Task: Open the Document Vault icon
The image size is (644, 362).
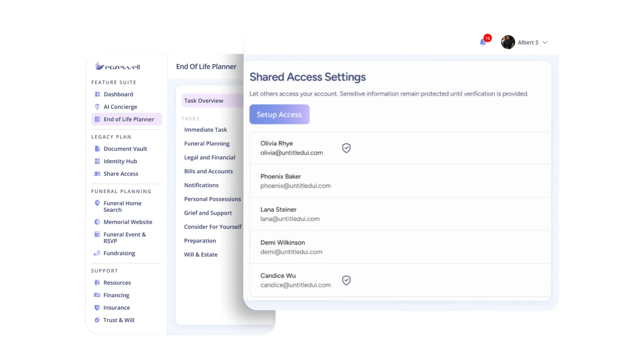Action: pyautogui.click(x=97, y=148)
